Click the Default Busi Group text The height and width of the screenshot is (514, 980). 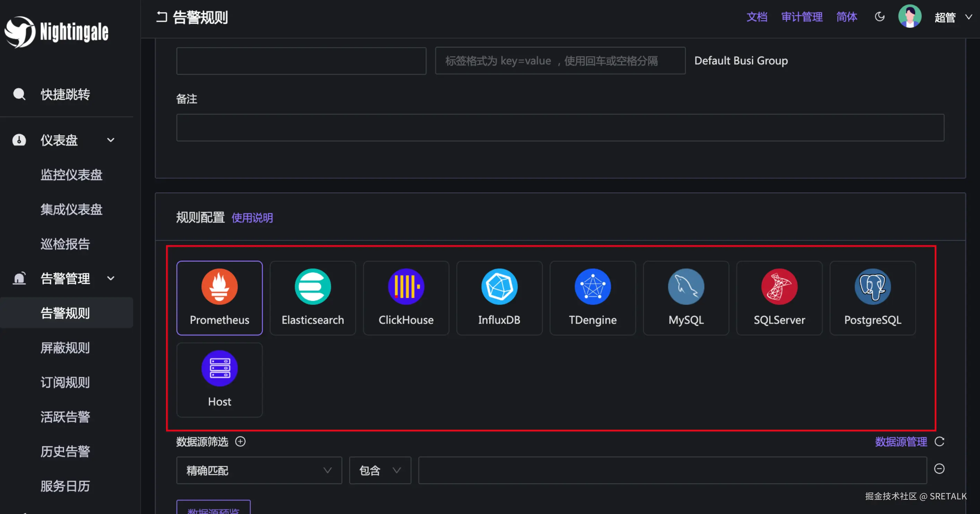click(741, 61)
